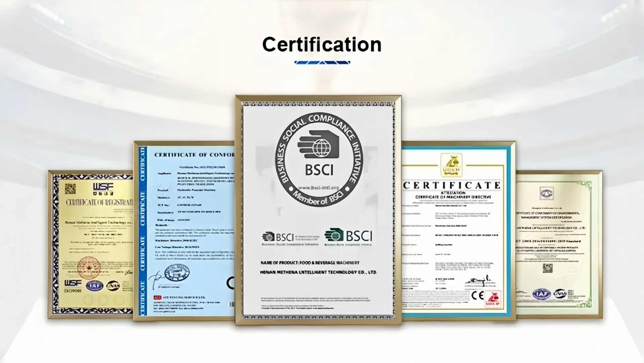Screen dimensions: 644x363
Task: Click the CE mark on UDEM certificate
Action: [x=477, y=295]
